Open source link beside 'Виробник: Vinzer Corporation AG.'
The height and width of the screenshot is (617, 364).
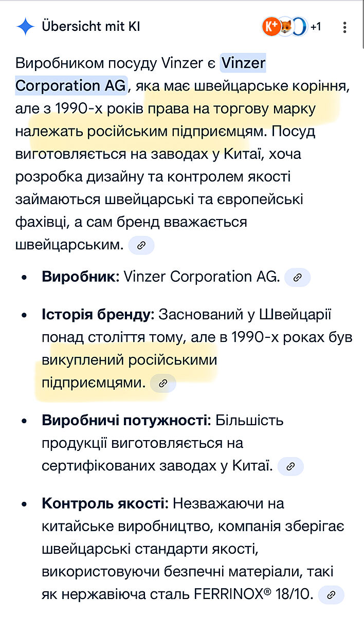pos(297,277)
